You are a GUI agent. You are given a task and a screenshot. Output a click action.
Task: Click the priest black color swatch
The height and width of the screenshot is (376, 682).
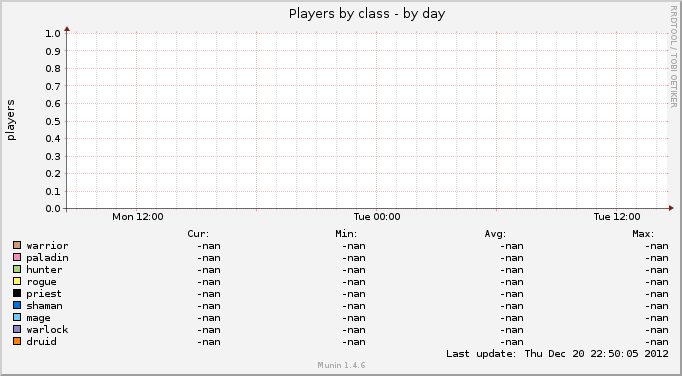[17, 293]
